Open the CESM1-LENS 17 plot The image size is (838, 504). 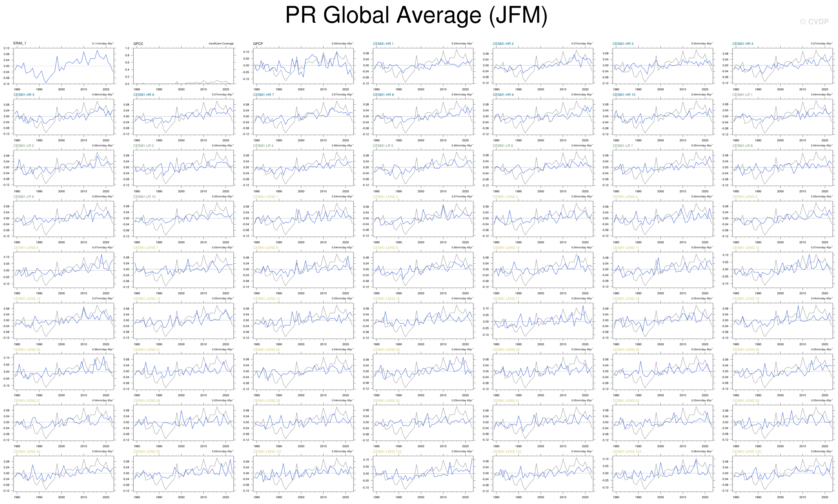point(543,321)
